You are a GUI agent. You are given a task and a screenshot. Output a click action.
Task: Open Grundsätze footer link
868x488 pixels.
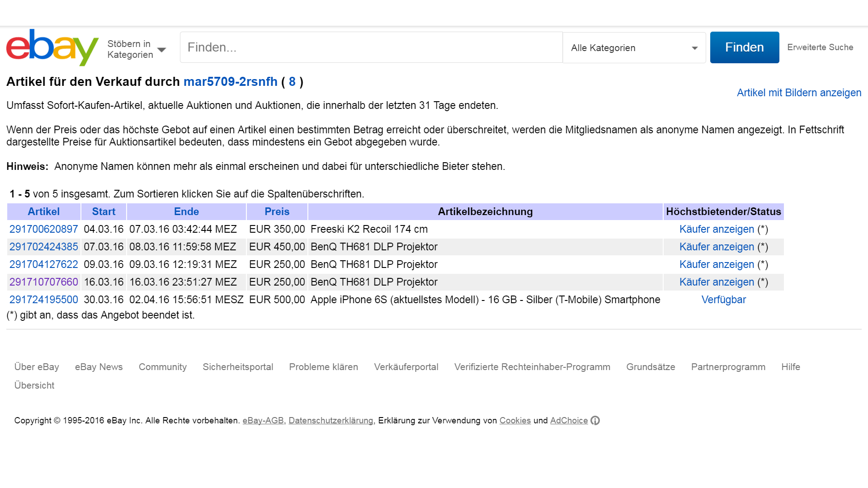tap(651, 367)
